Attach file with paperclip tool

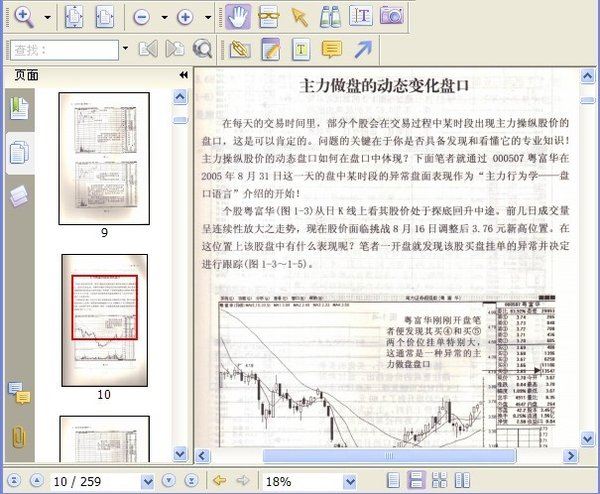[x=240, y=50]
